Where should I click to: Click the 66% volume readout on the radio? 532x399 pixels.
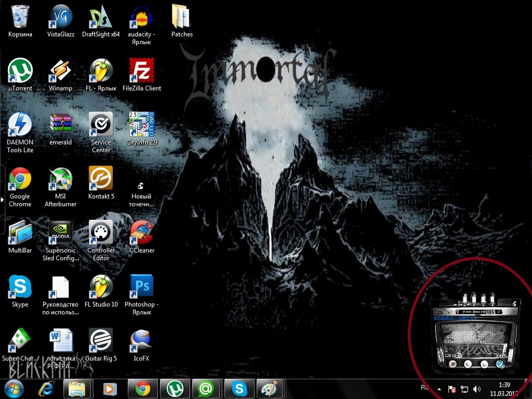coord(502,356)
